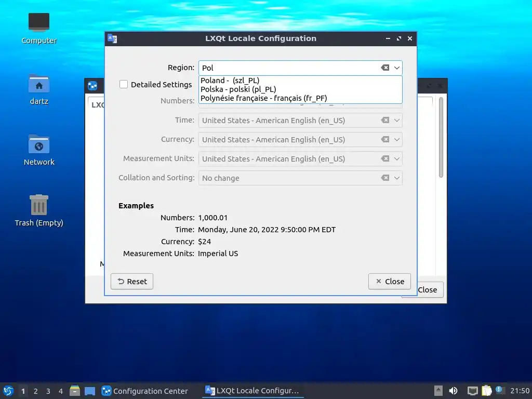Screen dimensions: 532x399
Task: Open the Computer desktop icon
Action: [38, 29]
